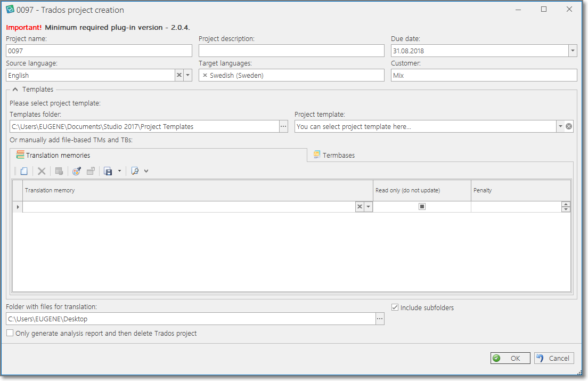Browse for the Templates folder
This screenshot has width=588, height=381.
[x=283, y=126]
